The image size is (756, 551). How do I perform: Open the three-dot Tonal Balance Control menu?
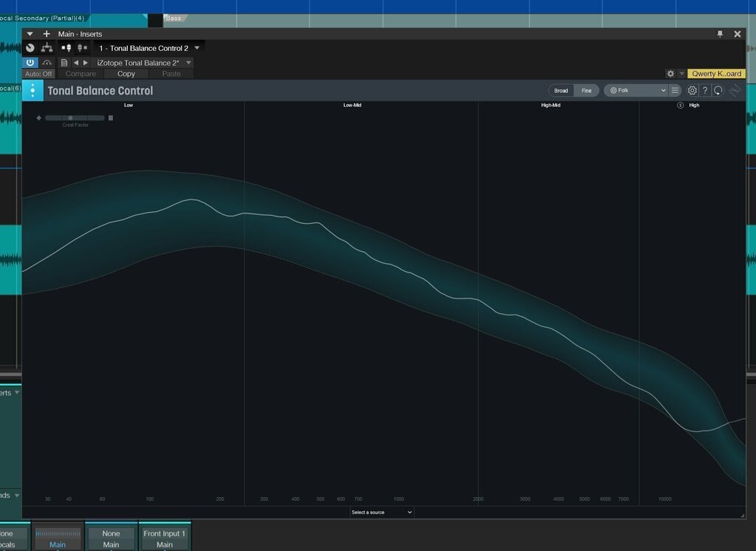click(x=32, y=91)
